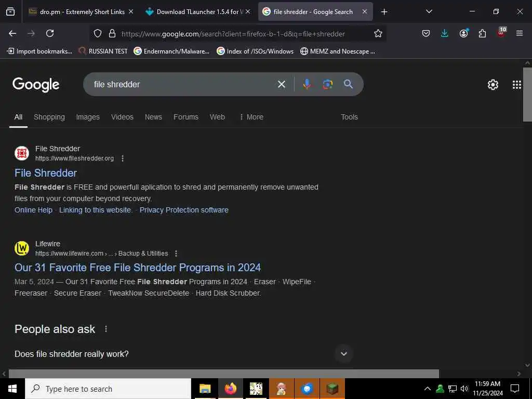Open Firefox View tabs overview icon
Screen dimensions: 532x399
coord(10,12)
